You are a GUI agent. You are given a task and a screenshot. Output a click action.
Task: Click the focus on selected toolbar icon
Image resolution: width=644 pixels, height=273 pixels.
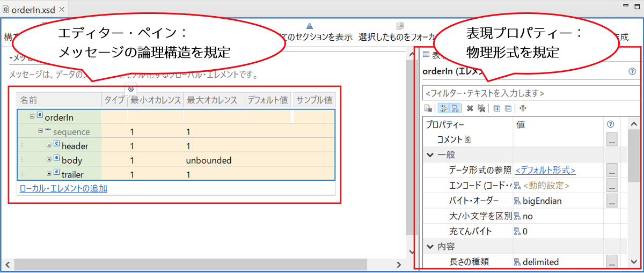coord(400,26)
